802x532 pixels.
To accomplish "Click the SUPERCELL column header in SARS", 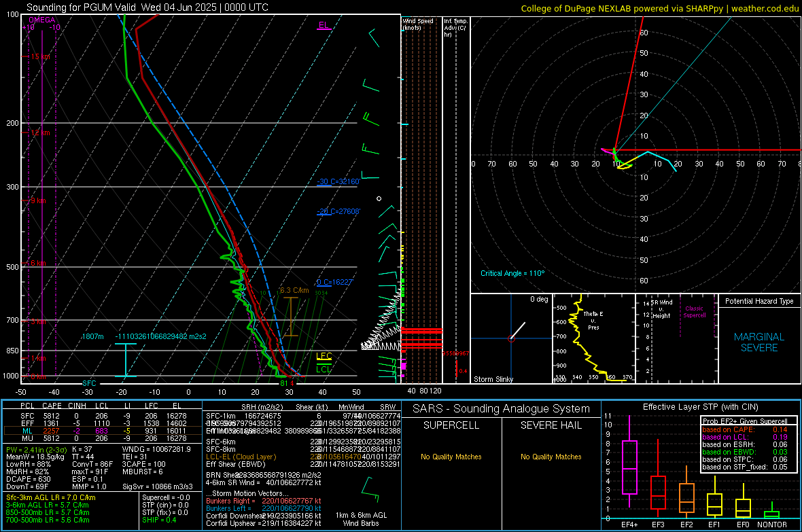I will 451,425.
